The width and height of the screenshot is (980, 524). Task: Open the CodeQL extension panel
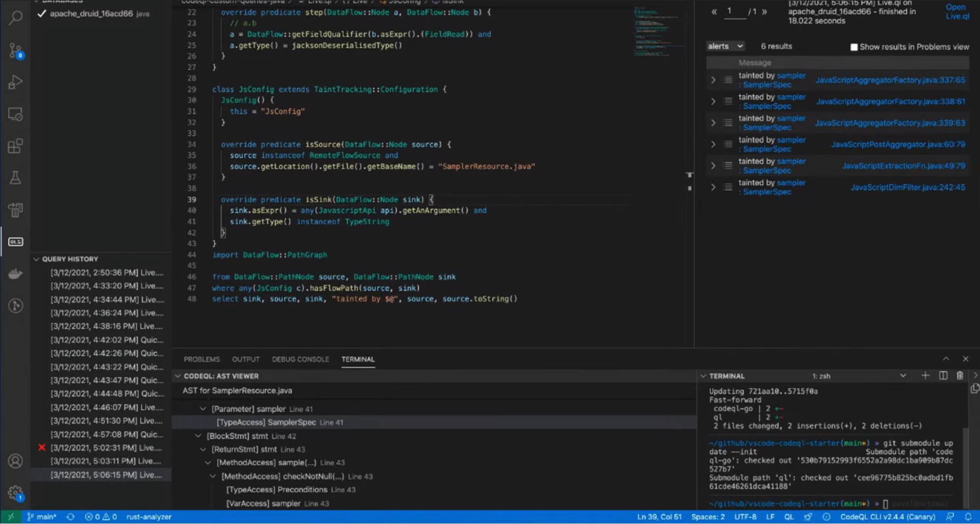[15, 241]
